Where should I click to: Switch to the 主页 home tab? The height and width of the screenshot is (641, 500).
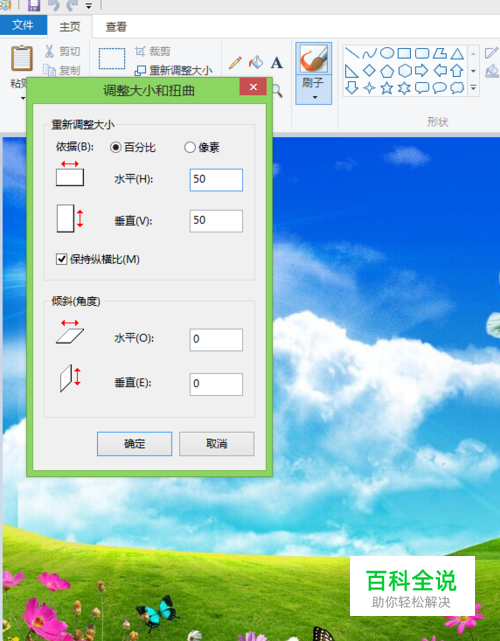pyautogui.click(x=70, y=27)
